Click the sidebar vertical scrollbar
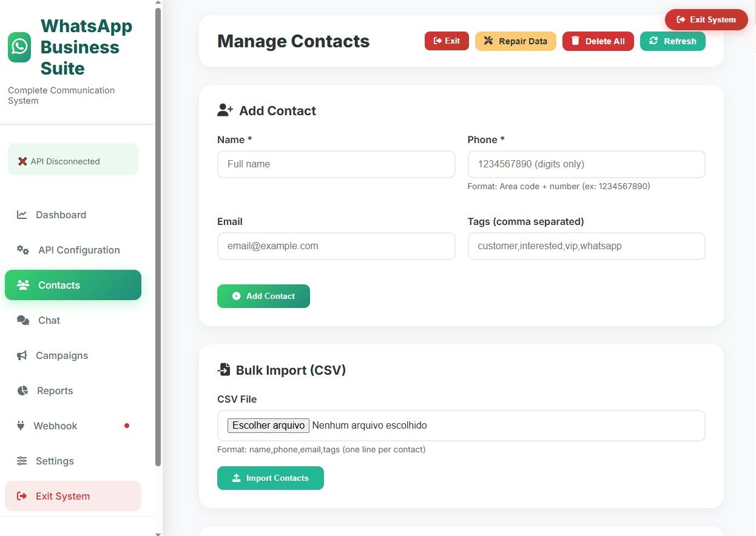This screenshot has height=536, width=756. [158, 236]
